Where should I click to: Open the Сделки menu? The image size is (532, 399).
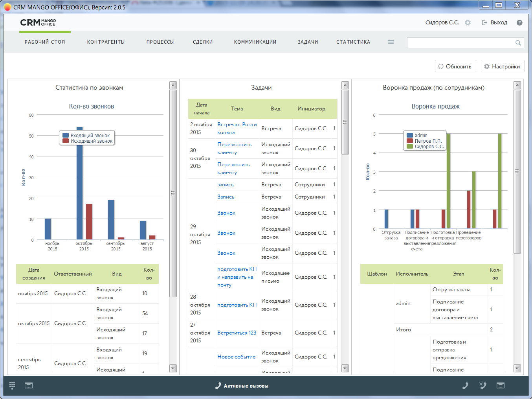click(203, 42)
